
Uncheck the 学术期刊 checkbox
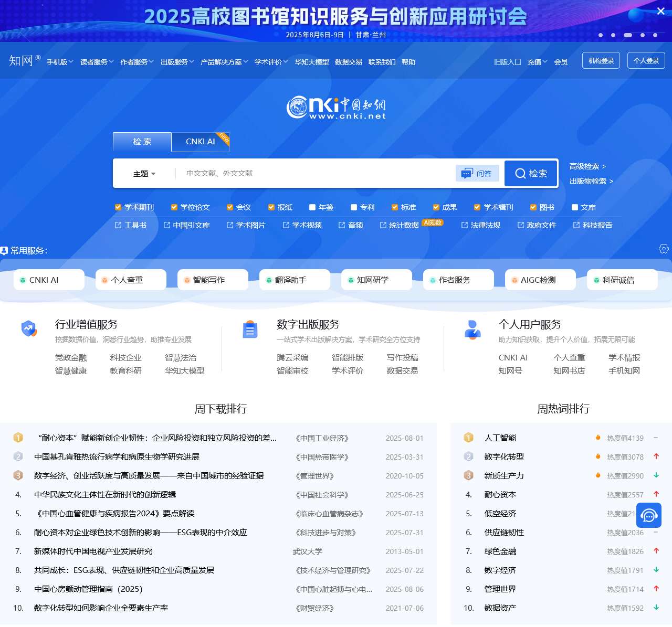click(118, 207)
